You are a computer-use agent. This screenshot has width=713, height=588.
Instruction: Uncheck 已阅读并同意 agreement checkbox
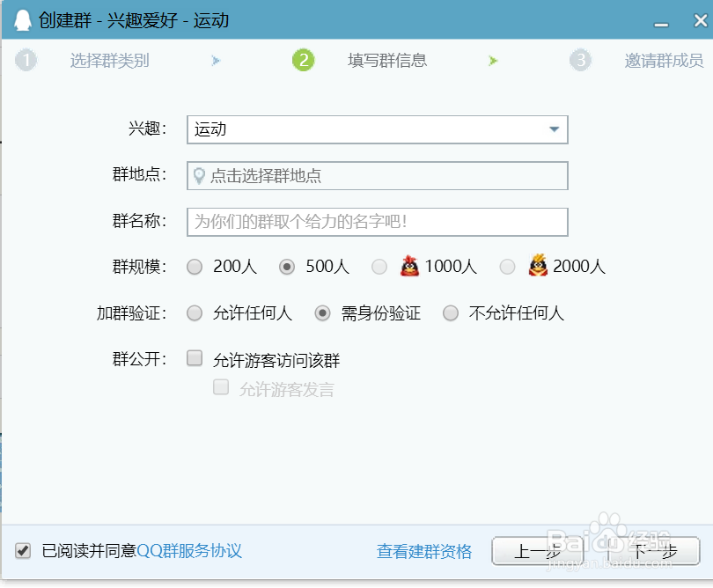[x=23, y=551]
